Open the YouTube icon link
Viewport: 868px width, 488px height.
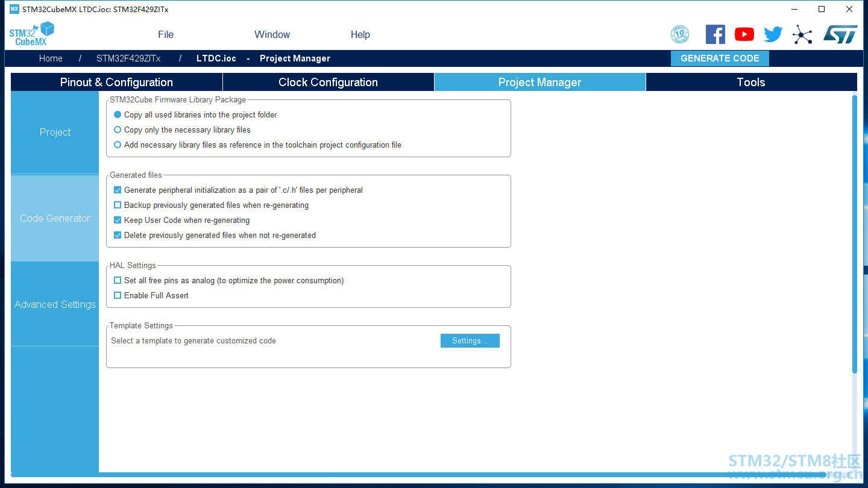(x=744, y=34)
